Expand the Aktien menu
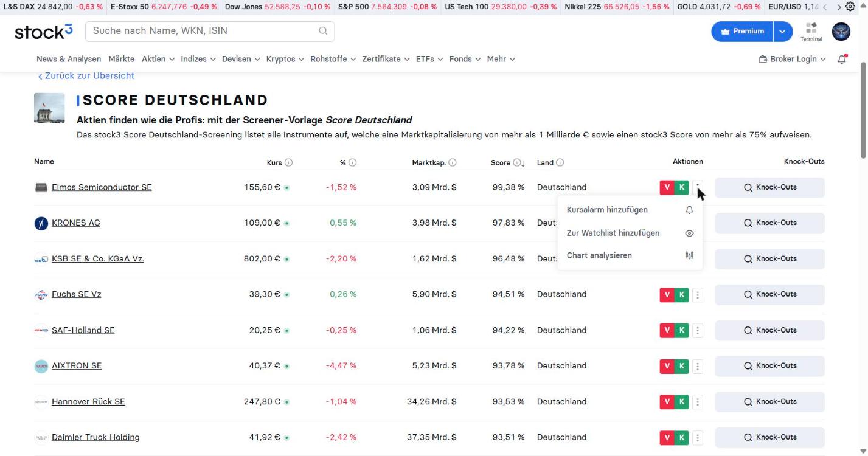The height and width of the screenshot is (456, 868). click(x=158, y=59)
